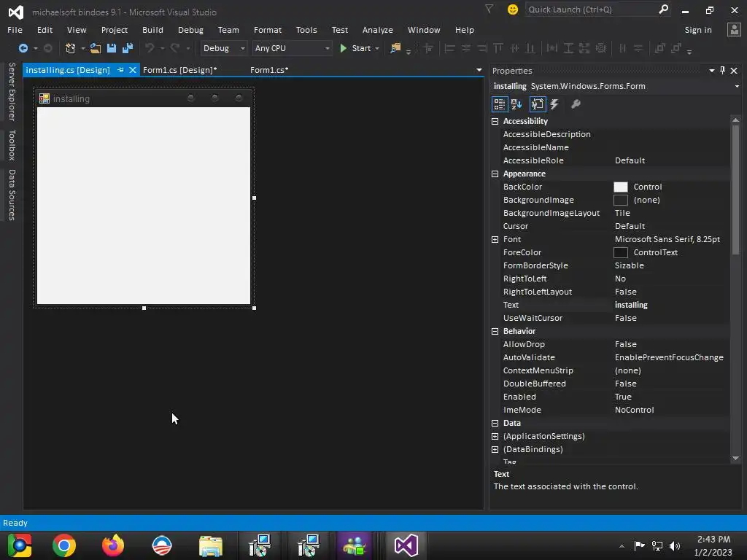
Task: Click the Sign in link
Action: 698,30
